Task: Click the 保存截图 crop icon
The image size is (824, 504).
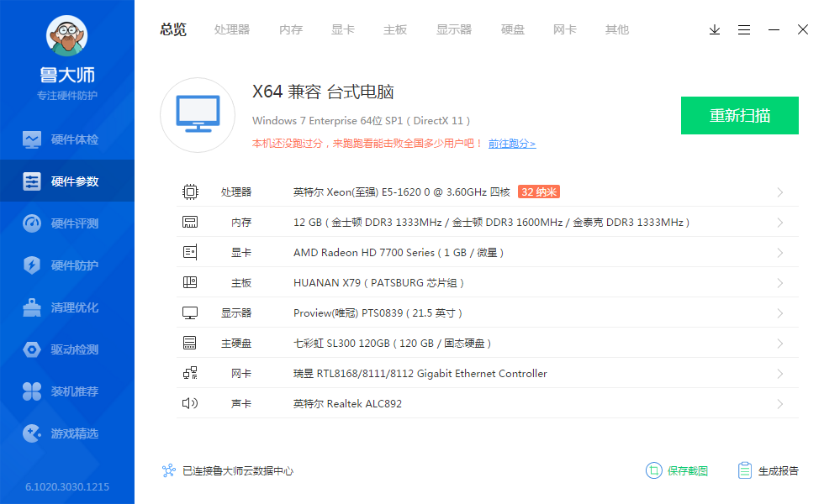Action: (654, 470)
